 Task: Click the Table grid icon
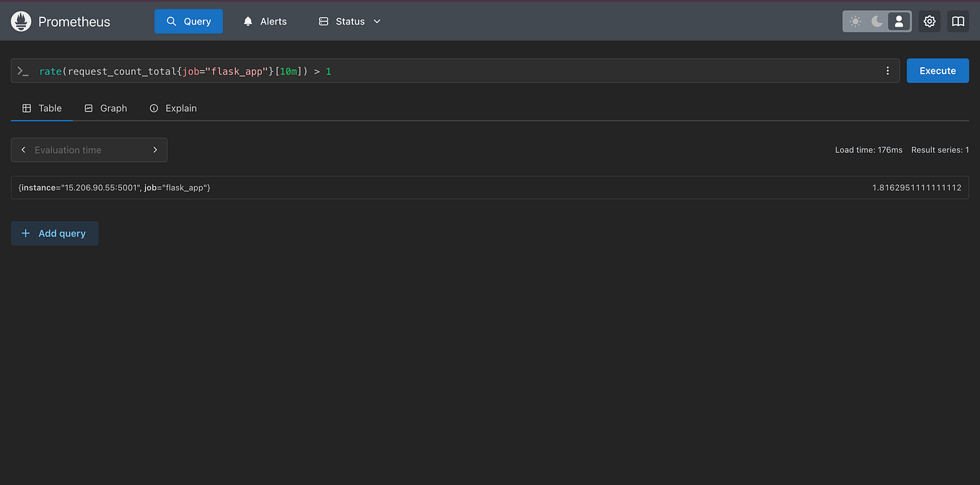pyautogui.click(x=27, y=108)
